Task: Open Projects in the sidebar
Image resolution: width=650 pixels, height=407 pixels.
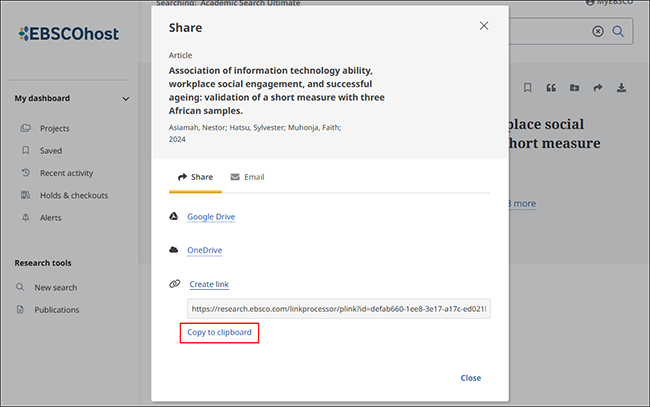Action: click(54, 128)
